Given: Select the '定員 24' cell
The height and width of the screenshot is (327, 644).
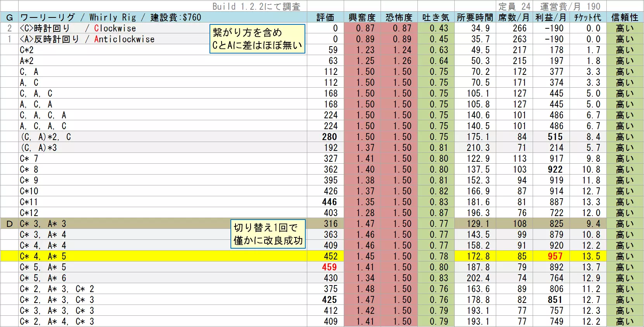Looking at the screenshot, I should (x=514, y=7).
